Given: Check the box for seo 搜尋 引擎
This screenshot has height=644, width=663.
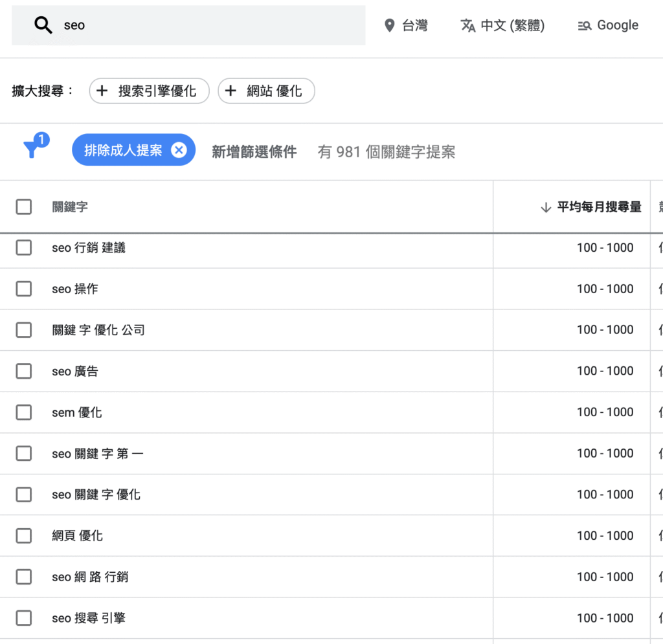Looking at the screenshot, I should 24,618.
